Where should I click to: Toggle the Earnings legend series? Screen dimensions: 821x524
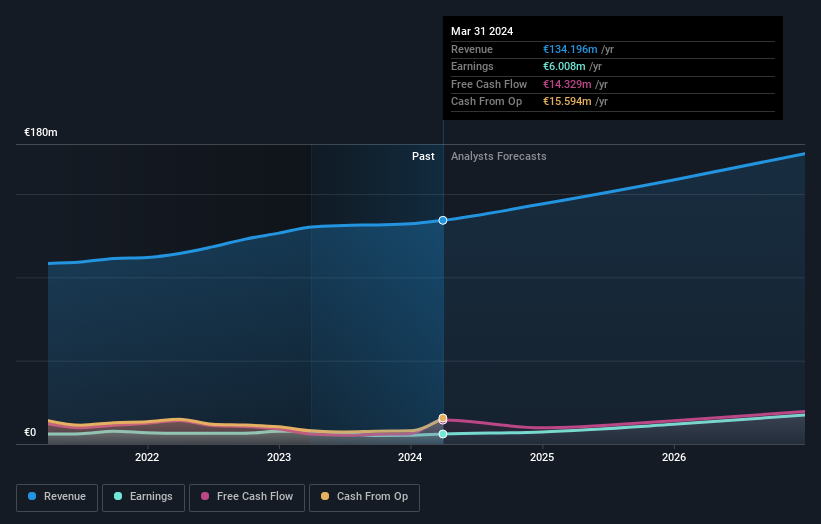pos(143,497)
